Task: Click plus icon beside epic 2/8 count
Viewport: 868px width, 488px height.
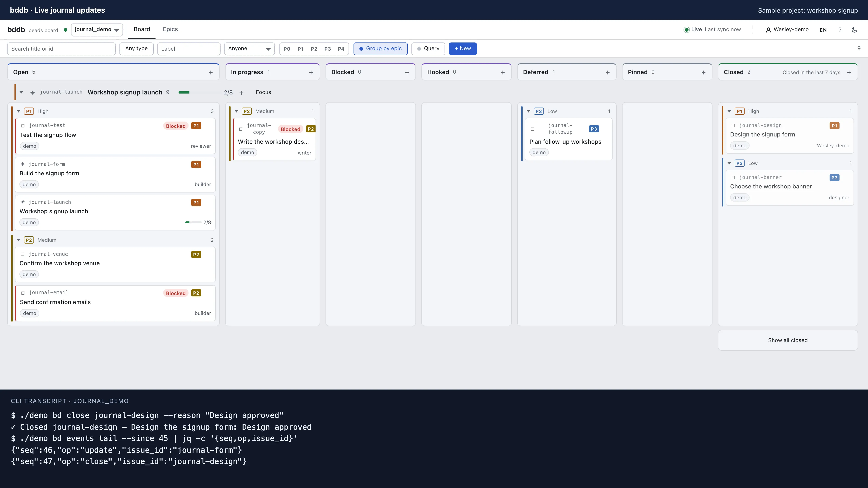Action: tap(241, 93)
